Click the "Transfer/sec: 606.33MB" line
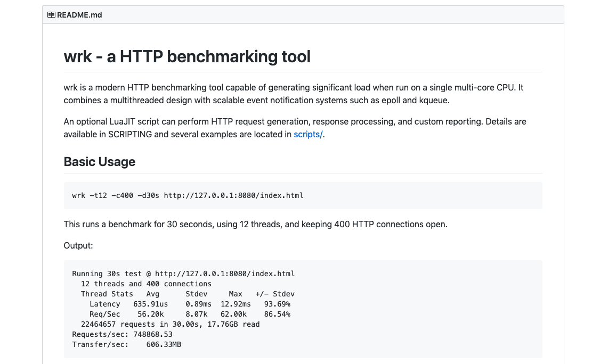 [x=127, y=344]
